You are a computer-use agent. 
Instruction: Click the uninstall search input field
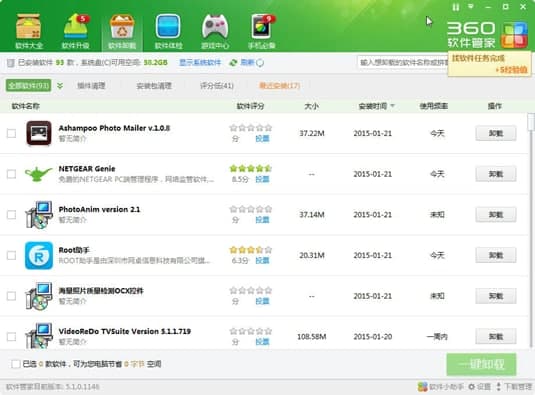(403, 62)
